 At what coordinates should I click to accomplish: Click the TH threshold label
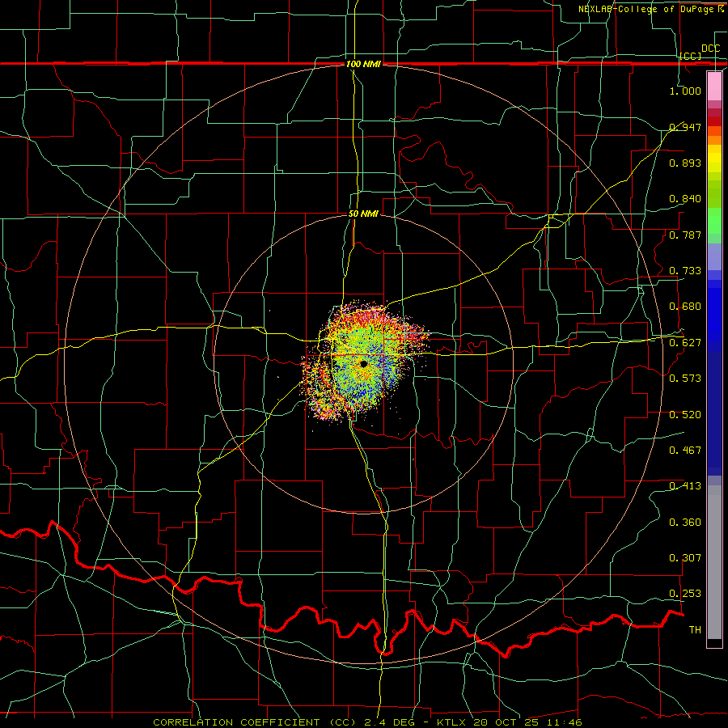[x=695, y=629]
